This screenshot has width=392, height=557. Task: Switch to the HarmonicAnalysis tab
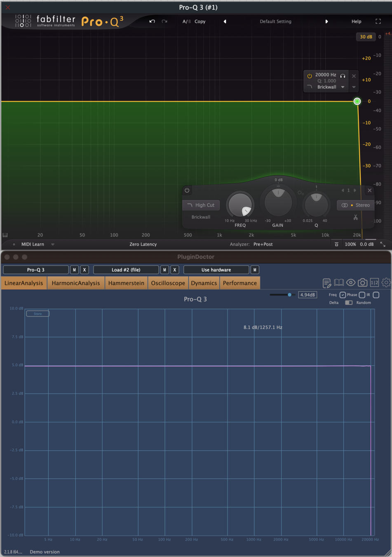(x=76, y=283)
